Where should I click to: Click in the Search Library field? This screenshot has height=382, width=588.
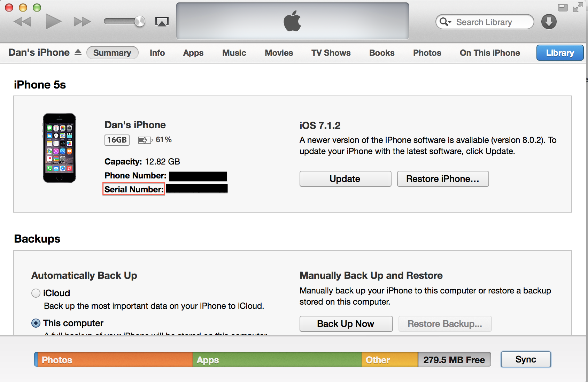tap(485, 22)
